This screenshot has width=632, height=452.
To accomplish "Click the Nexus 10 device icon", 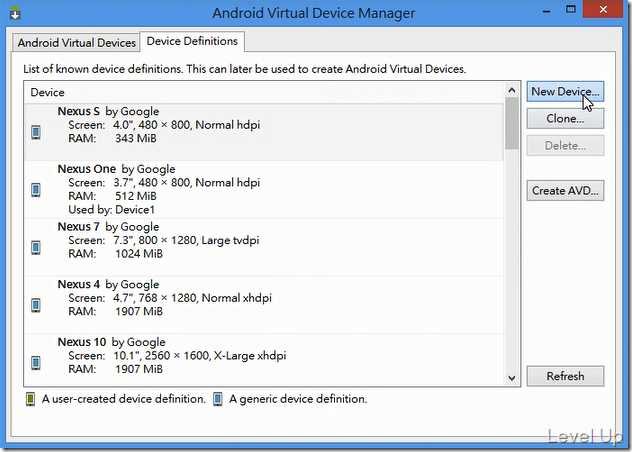I will point(36,363).
